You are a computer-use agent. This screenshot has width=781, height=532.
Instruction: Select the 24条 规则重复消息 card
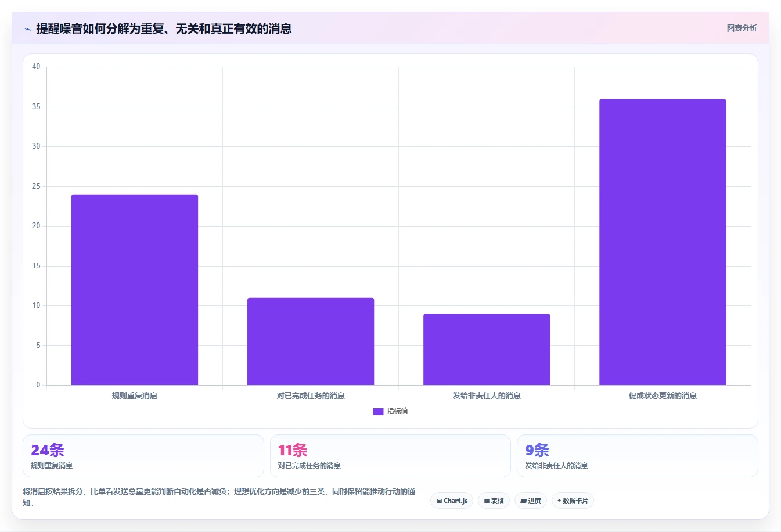[143, 456]
